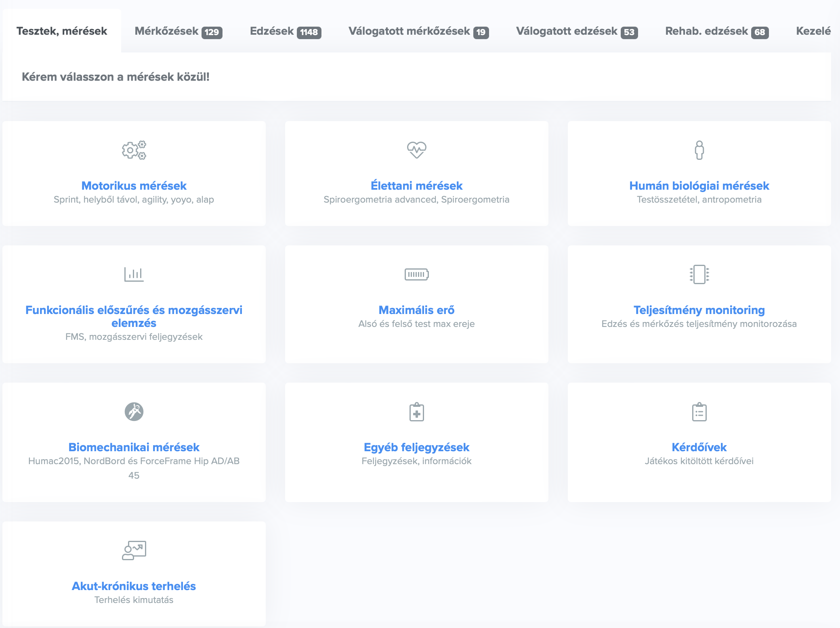
Task: Click the bar chart icon for Funkcionális előszűrés
Action: [x=134, y=274]
